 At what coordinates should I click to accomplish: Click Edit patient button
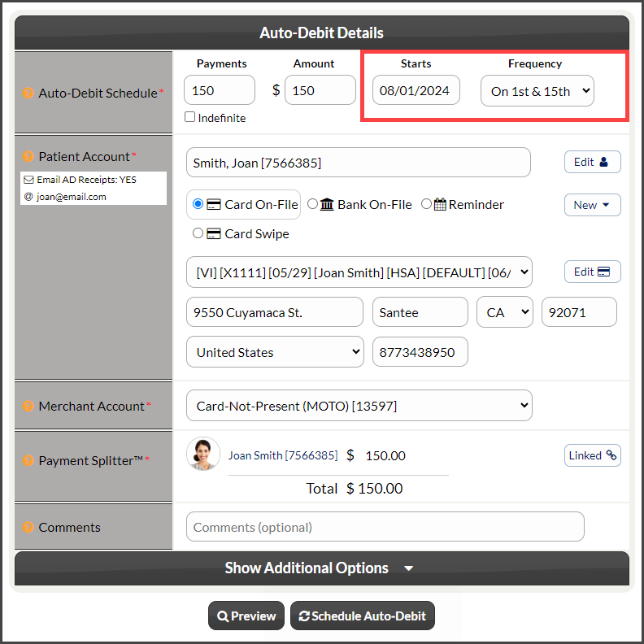[592, 162]
